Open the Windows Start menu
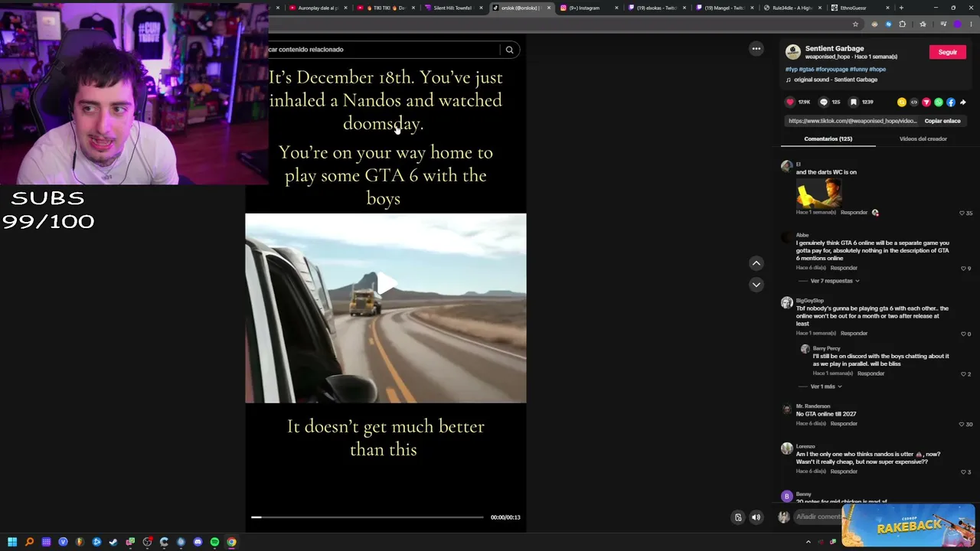Image resolution: width=980 pixels, height=551 pixels. click(12, 542)
